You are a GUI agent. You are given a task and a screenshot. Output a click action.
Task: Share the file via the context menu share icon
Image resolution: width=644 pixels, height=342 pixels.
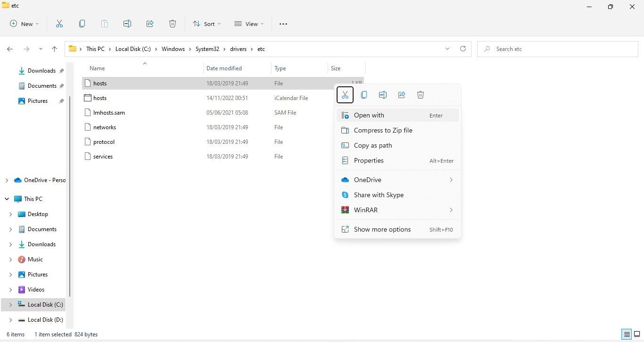402,95
